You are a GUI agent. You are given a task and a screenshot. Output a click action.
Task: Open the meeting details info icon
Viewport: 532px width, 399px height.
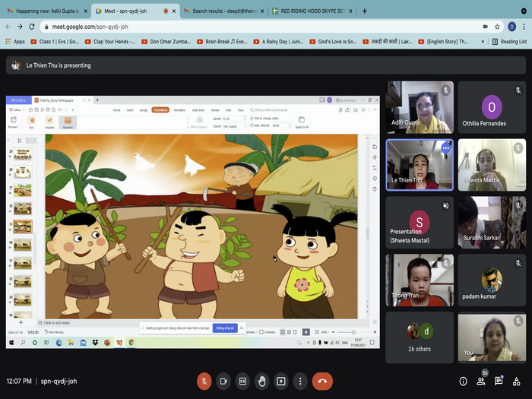[463, 382]
